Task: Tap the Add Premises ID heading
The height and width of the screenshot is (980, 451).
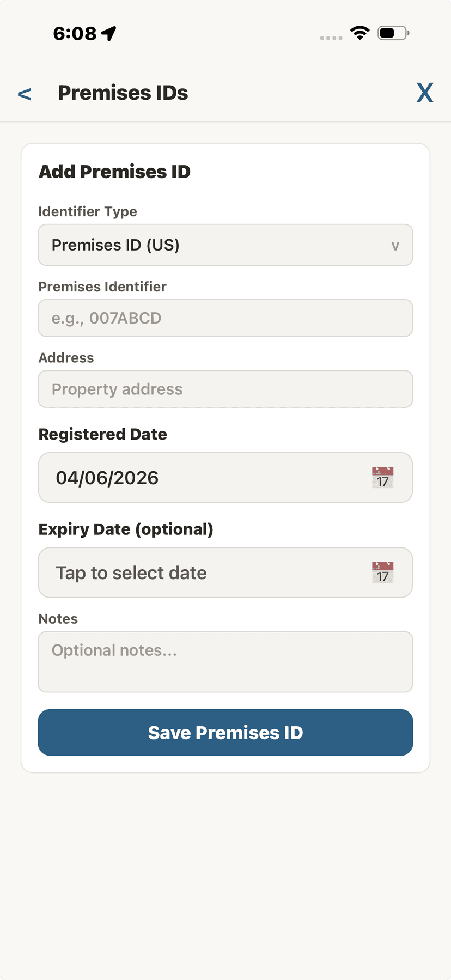Action: (114, 171)
